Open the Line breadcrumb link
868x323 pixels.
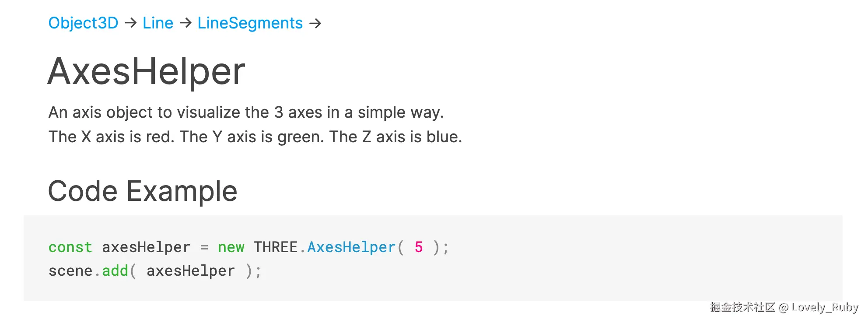pos(158,23)
